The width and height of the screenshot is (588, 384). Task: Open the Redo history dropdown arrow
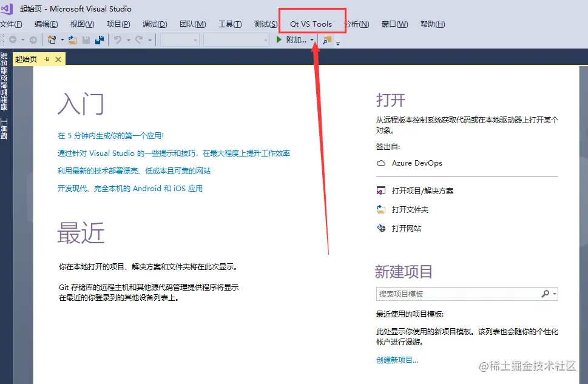point(149,38)
